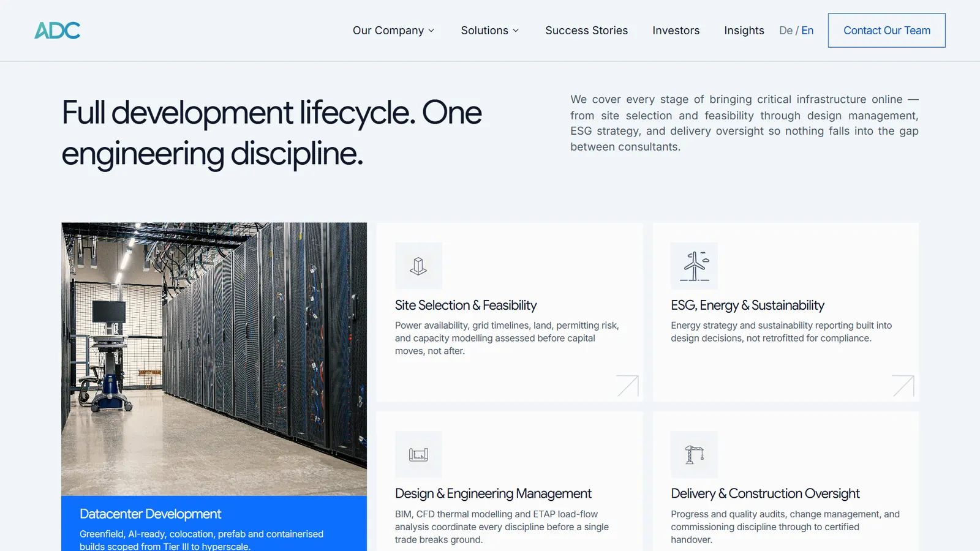Expand the Solutions dropdown chevron

(x=516, y=31)
